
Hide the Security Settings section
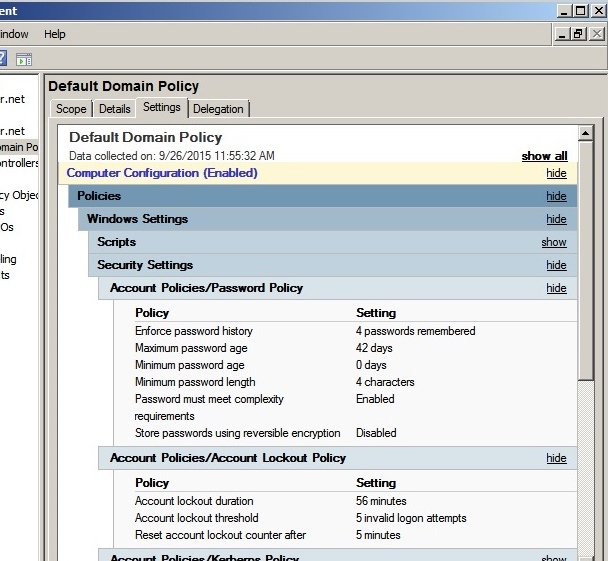556,265
